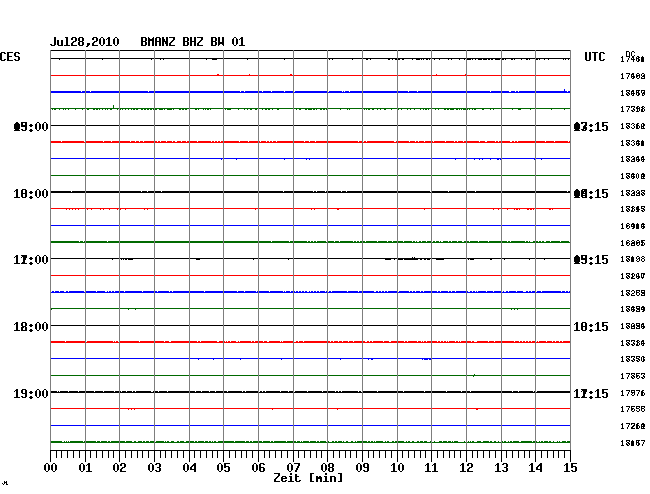Select the 18:00 time label
This screenshot has width=650, height=494.
(x=31, y=327)
